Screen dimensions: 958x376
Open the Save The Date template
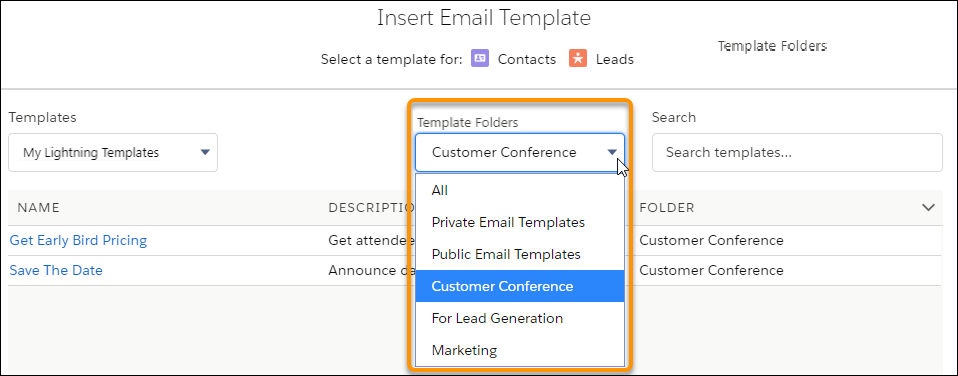coord(56,270)
